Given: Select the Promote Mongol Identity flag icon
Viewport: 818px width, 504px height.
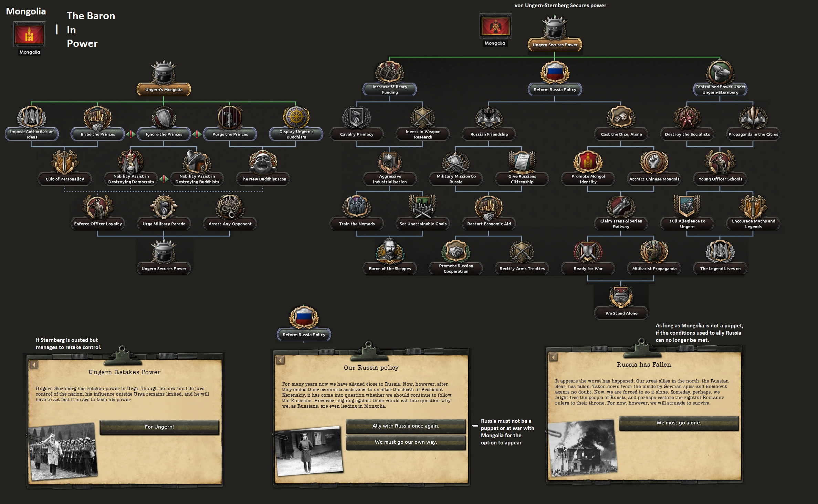Looking at the screenshot, I should (x=588, y=162).
